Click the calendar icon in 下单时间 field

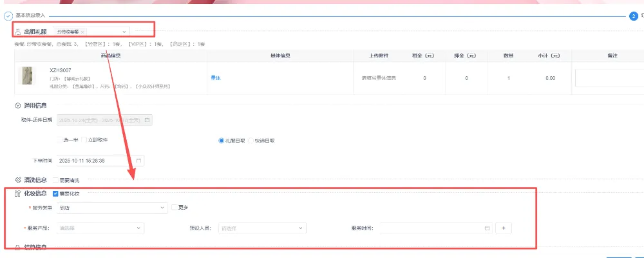tap(138, 160)
